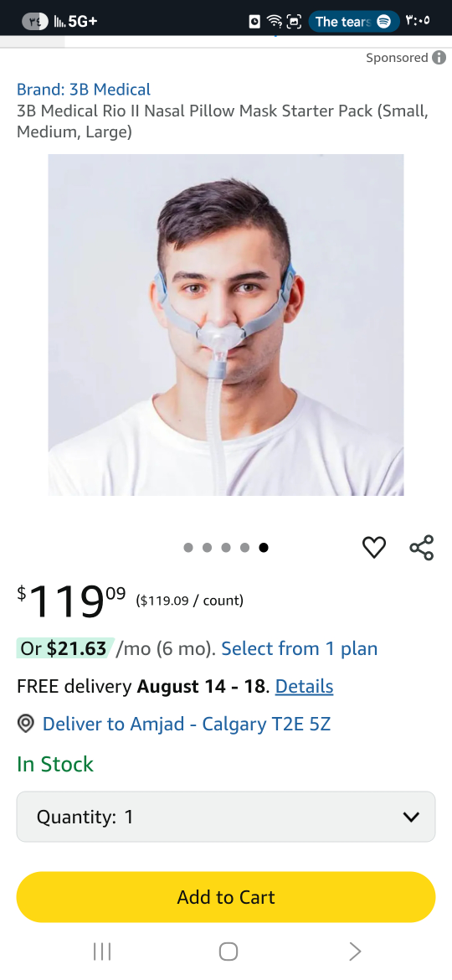Change Deliver to Amjad - Calgary address
The width and height of the screenshot is (452, 980).
[187, 725]
